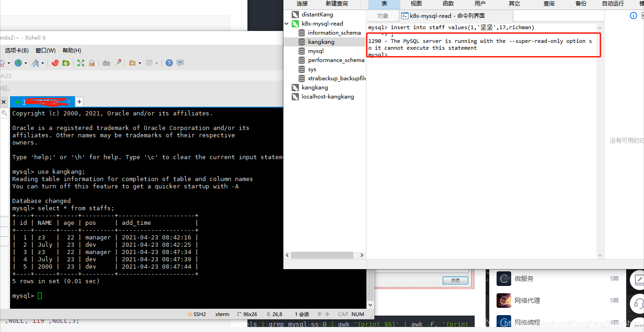Close the active Xshell session tab
Screen dimensions: 644x332
(69, 102)
